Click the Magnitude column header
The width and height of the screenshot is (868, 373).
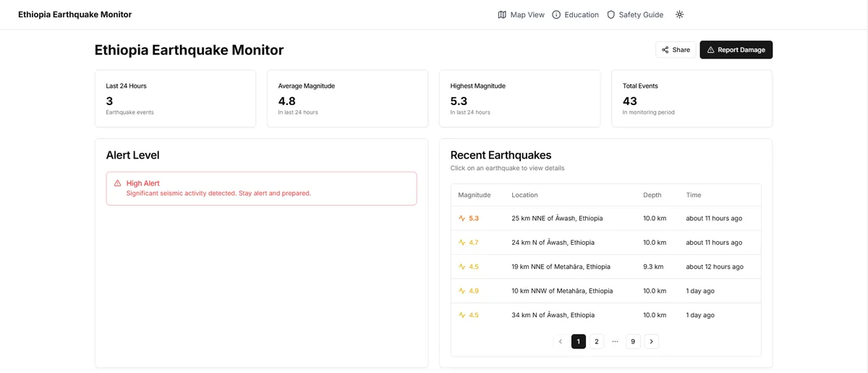click(475, 195)
